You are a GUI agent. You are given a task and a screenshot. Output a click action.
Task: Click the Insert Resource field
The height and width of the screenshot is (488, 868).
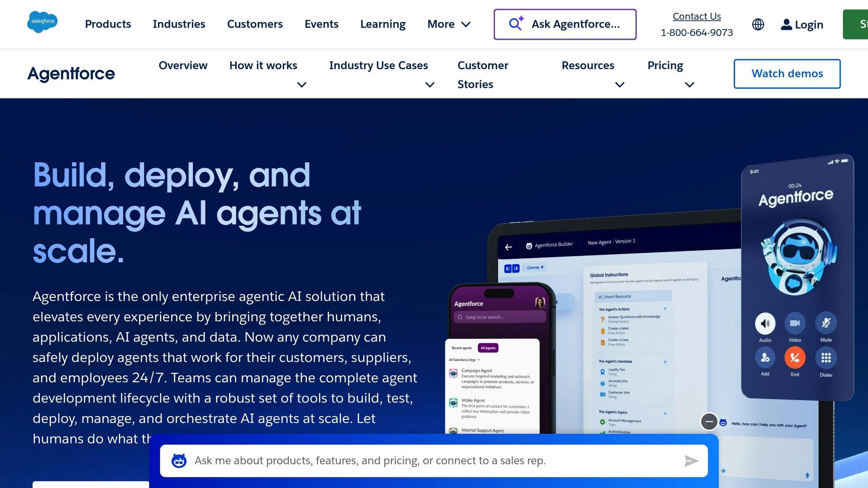633,296
